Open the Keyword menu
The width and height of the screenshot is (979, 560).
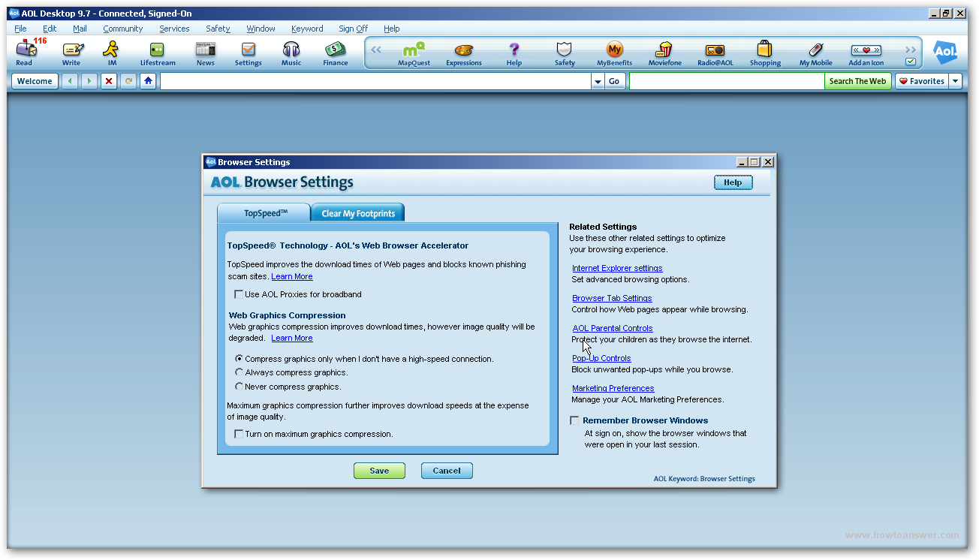307,29
